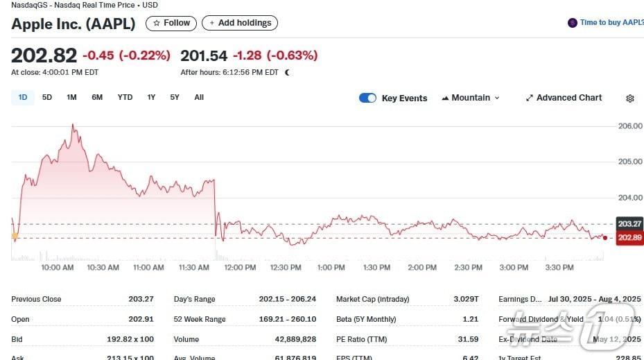Show the 1Y chart range
The image size is (644, 360).
tap(151, 98)
